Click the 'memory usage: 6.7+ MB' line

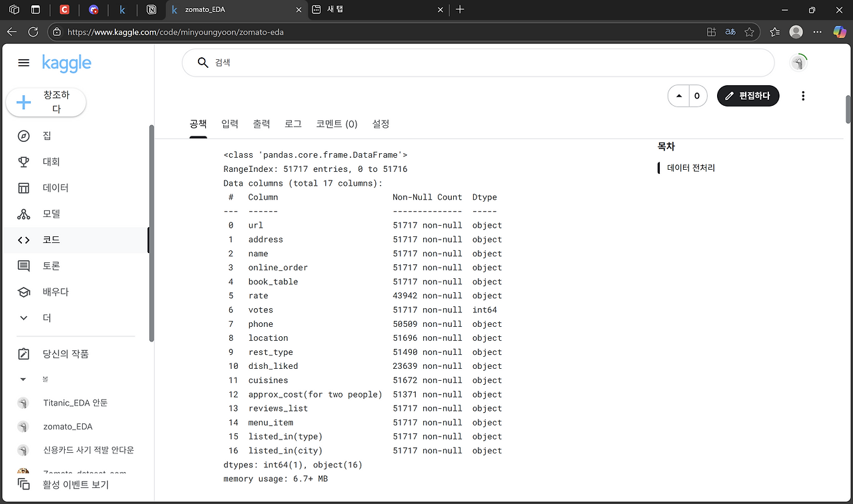click(x=275, y=479)
